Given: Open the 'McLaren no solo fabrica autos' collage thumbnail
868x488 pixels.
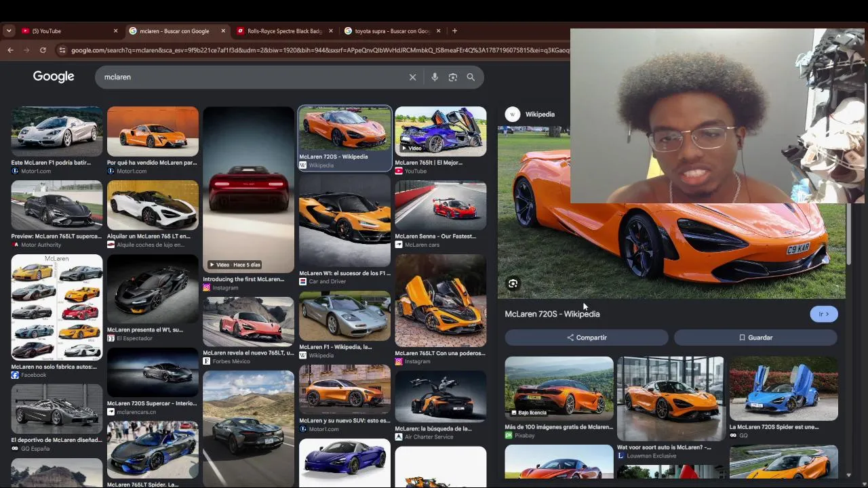Looking at the screenshot, I should [57, 307].
